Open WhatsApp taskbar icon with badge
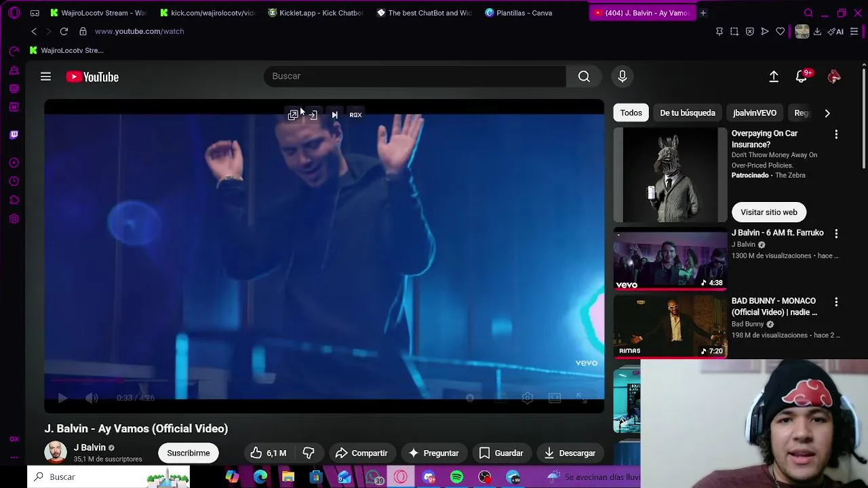This screenshot has width=868, height=488. [374, 477]
